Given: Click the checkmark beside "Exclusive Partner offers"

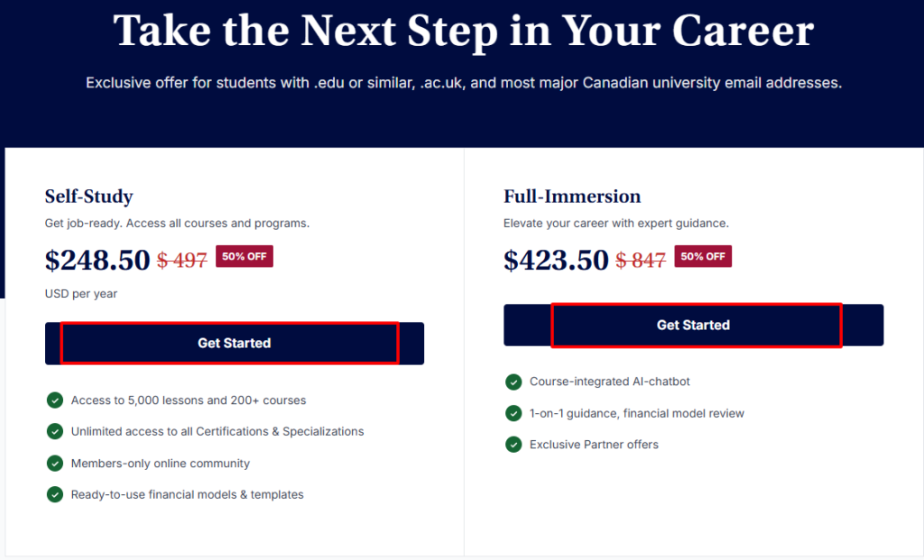Looking at the screenshot, I should click(x=513, y=445).
